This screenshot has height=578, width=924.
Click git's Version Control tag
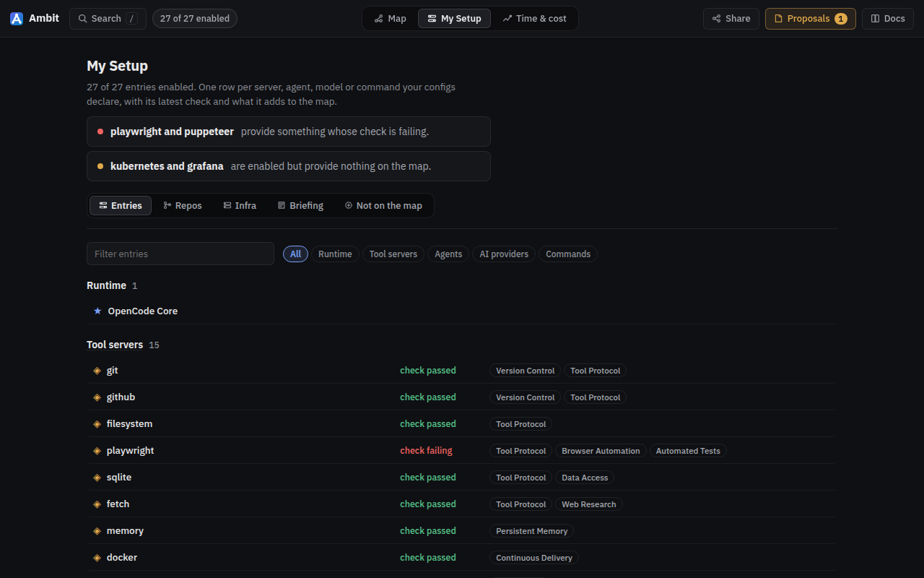point(525,371)
